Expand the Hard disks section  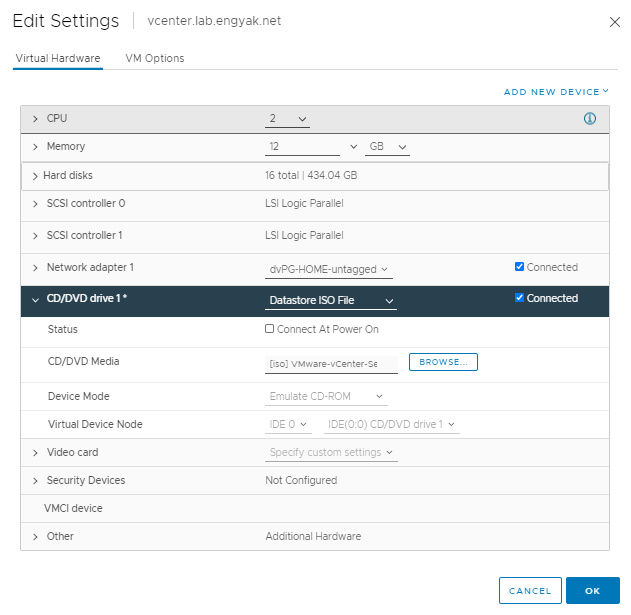(x=35, y=176)
